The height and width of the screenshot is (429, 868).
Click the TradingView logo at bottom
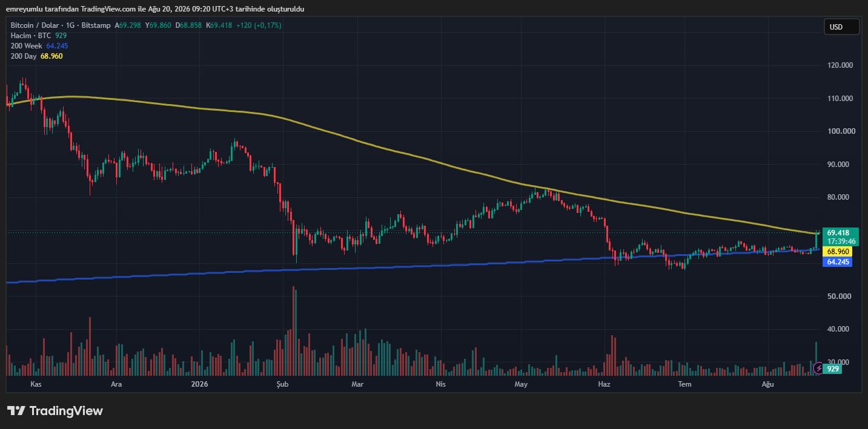[x=55, y=411]
